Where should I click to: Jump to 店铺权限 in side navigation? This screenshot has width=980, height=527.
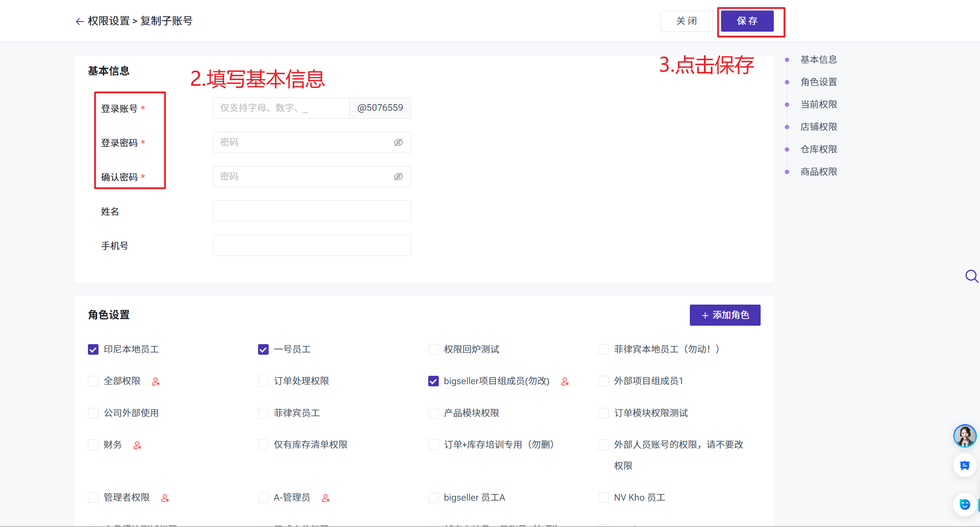(x=818, y=127)
